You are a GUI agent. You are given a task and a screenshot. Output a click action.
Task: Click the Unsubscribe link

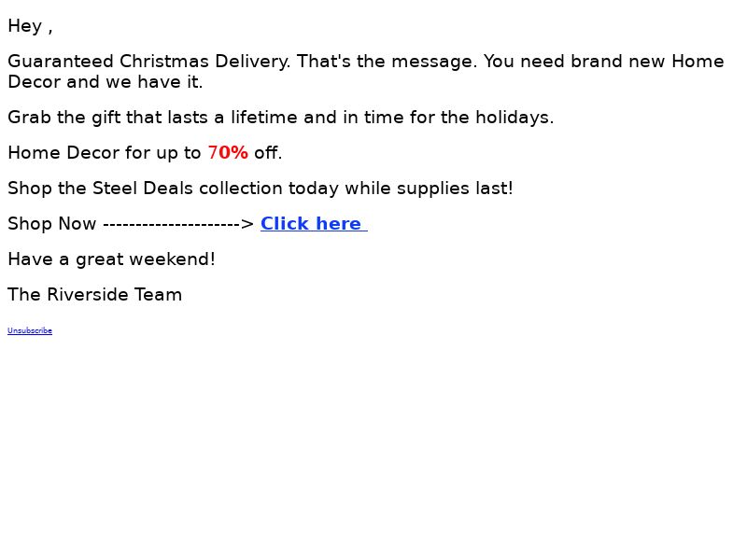click(30, 330)
